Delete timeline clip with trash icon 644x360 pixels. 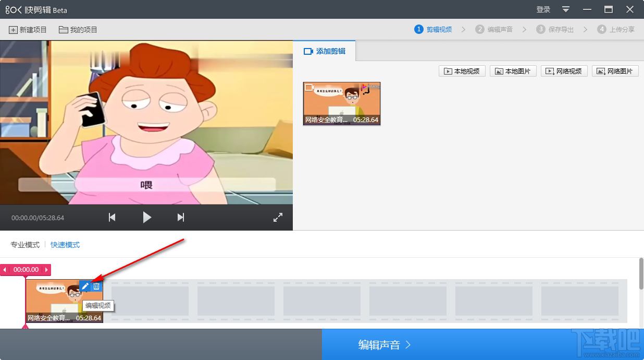pos(96,286)
